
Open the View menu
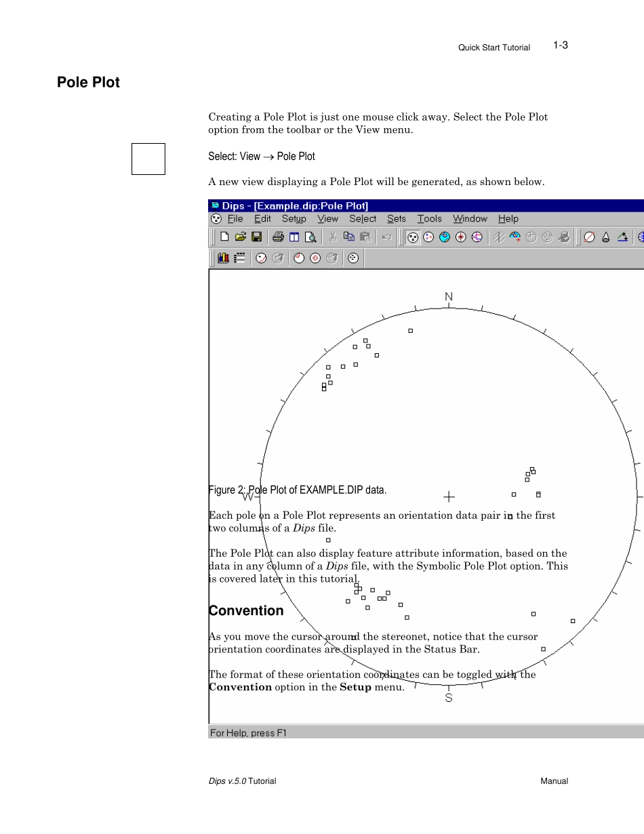328,218
